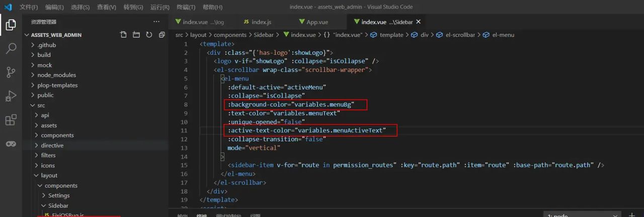
Task: Select the directive folder in tree
Action: pyautogui.click(x=52, y=146)
